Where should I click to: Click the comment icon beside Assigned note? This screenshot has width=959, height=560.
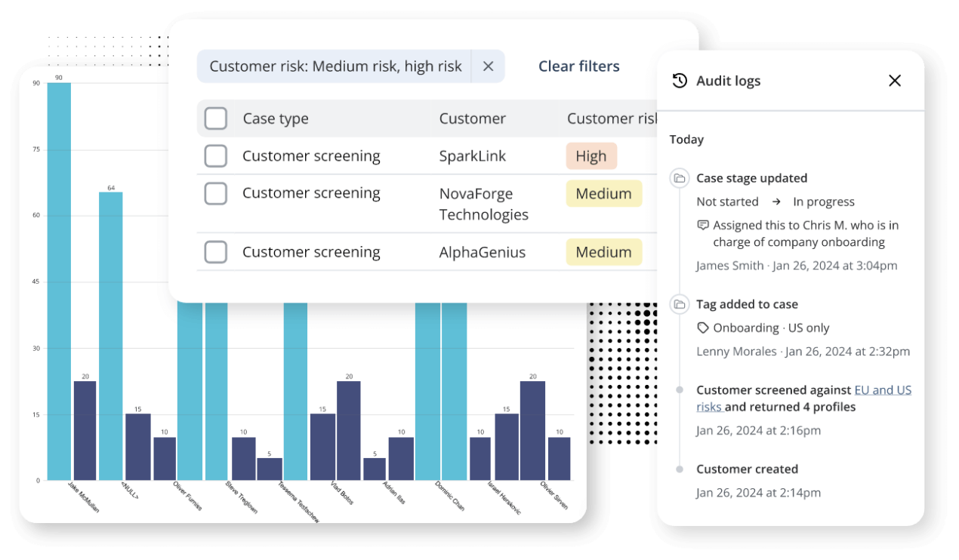click(x=703, y=225)
